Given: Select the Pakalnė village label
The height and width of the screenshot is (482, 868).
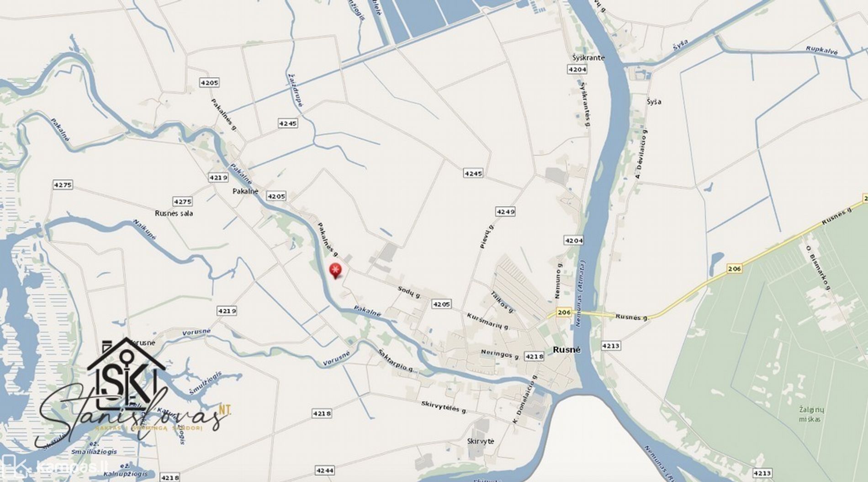Looking at the screenshot, I should point(245,191).
